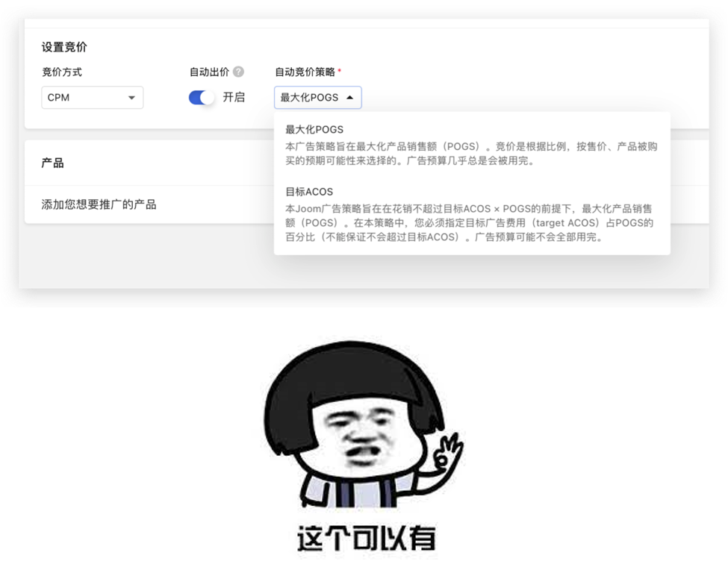The image size is (728, 570).
Task: Click the 产品 section heading
Action: pos(52,163)
